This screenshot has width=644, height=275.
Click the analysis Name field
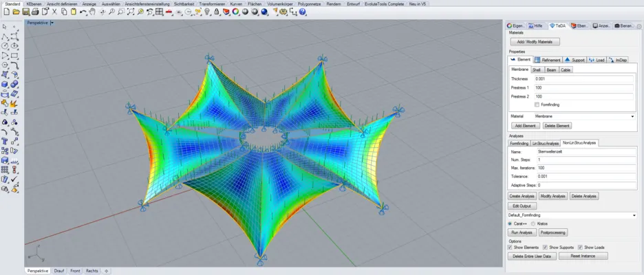[x=586, y=151]
